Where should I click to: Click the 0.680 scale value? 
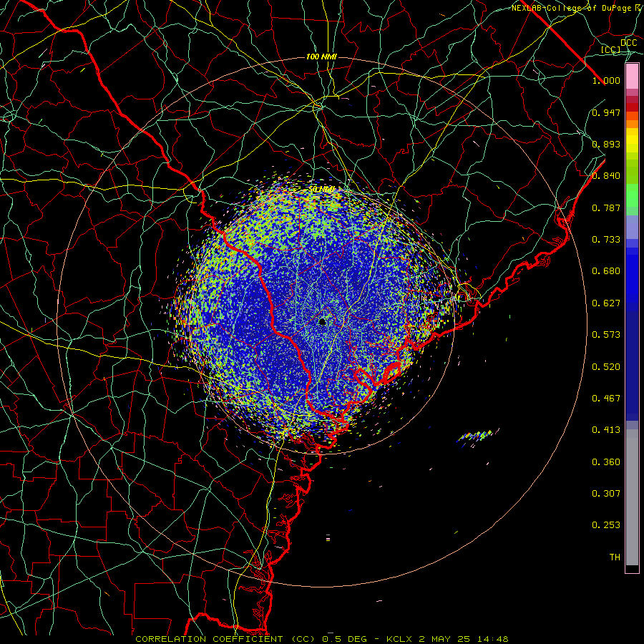point(606,271)
